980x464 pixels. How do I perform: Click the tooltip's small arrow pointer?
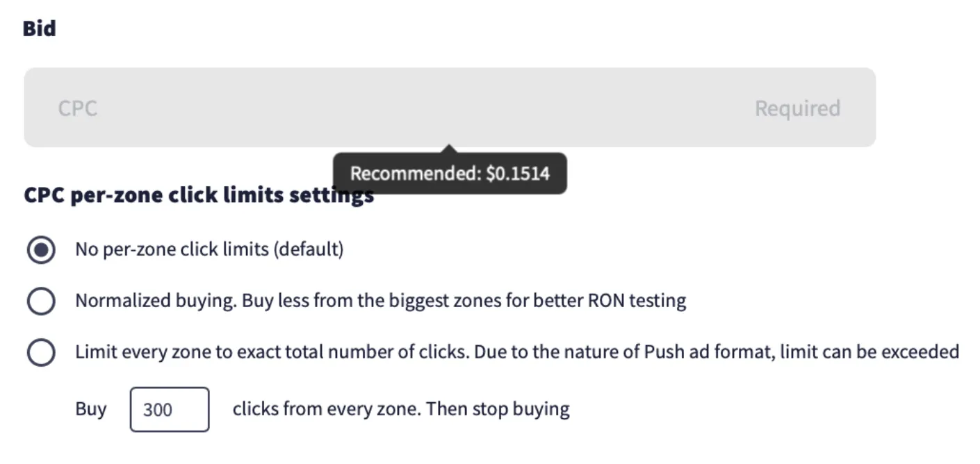coord(449,148)
